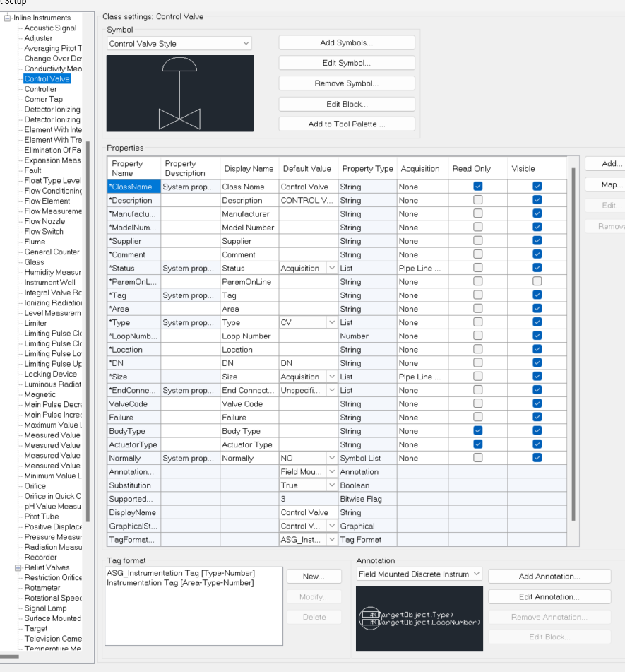Uncheck Read Only for BodyType property
Viewport: 625px width, 672px height.
point(478,431)
